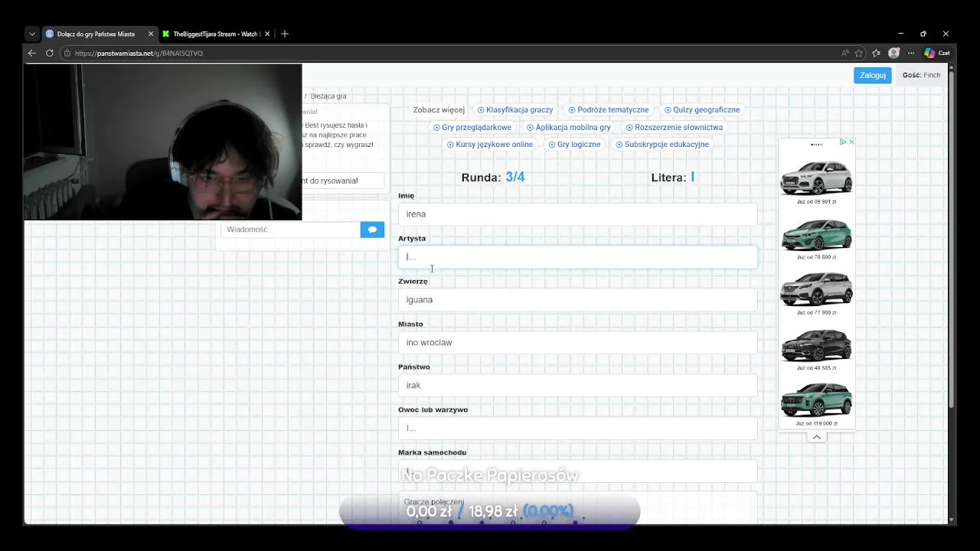The height and width of the screenshot is (551, 980).
Task: Click the Litera: I label
Action: click(673, 177)
